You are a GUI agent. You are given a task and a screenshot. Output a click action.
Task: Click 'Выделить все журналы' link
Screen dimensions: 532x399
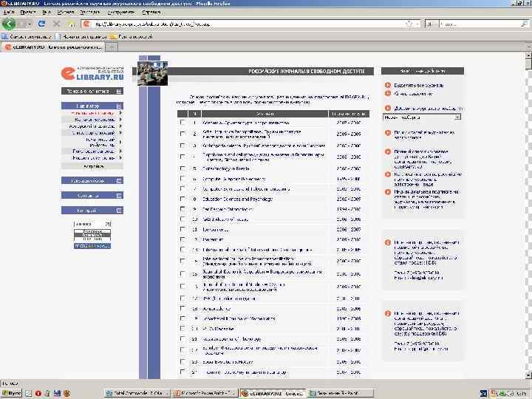(x=419, y=85)
